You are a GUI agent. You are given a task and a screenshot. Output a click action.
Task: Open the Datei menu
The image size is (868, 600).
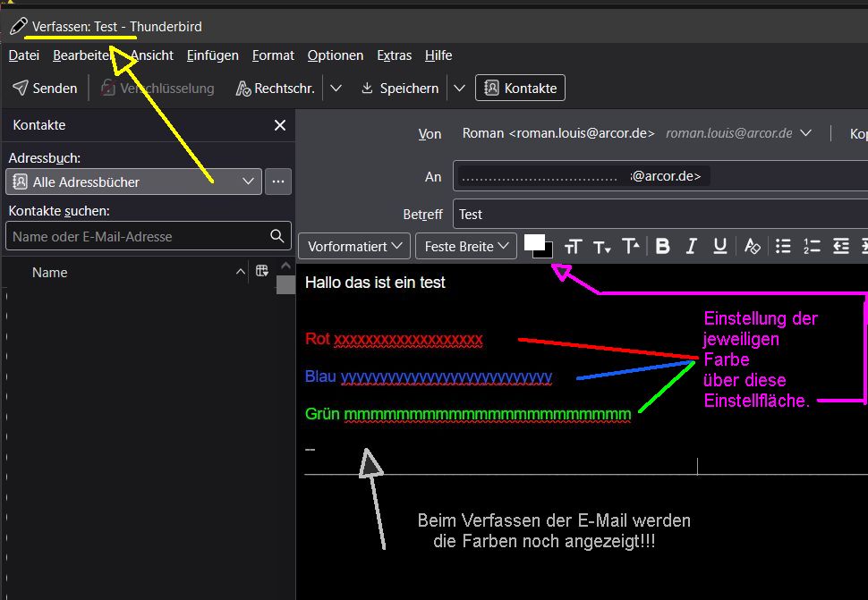pyautogui.click(x=24, y=55)
